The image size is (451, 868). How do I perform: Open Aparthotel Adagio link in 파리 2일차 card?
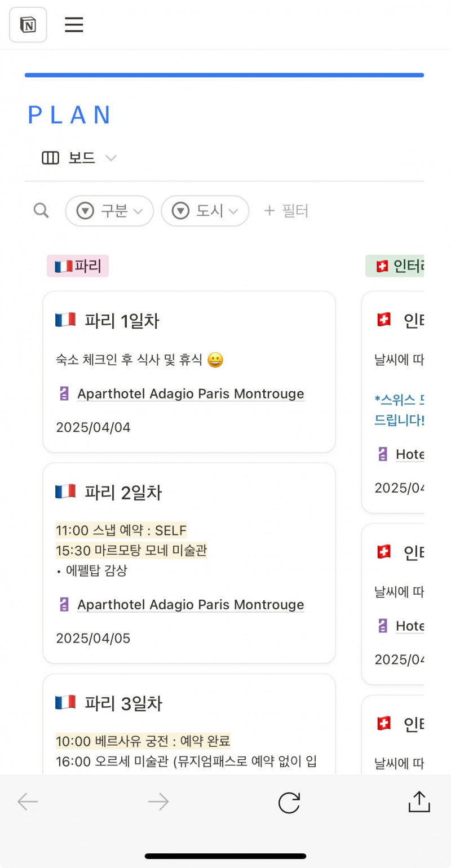[x=191, y=605]
